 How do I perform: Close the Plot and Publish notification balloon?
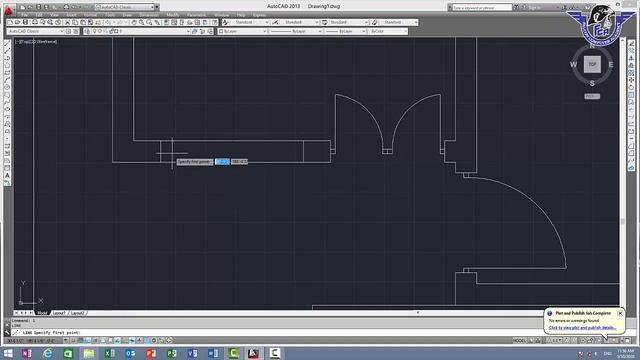tap(620, 313)
